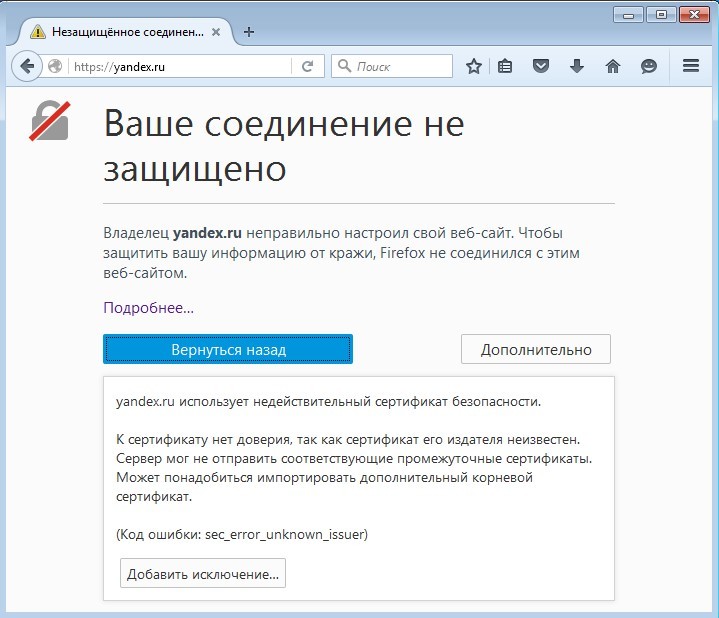
Task: Click the heading 'Ваше соединение не защищено'
Action: point(284,146)
